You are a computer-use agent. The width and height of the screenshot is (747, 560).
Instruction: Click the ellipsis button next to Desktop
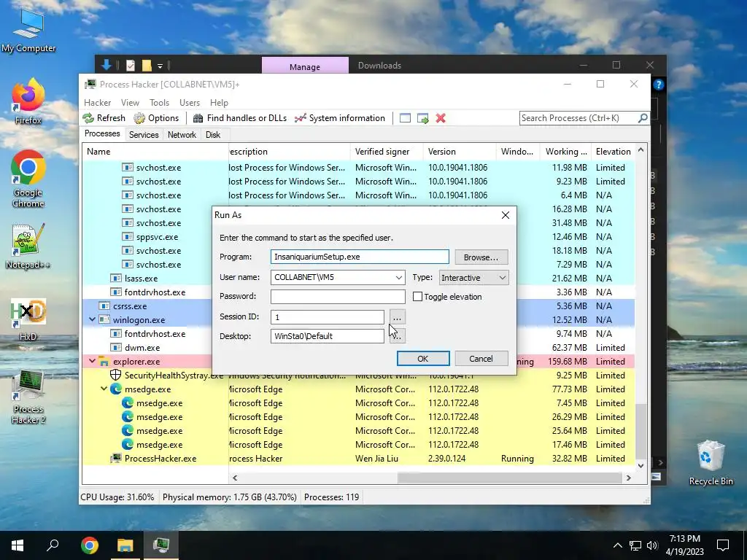(397, 336)
